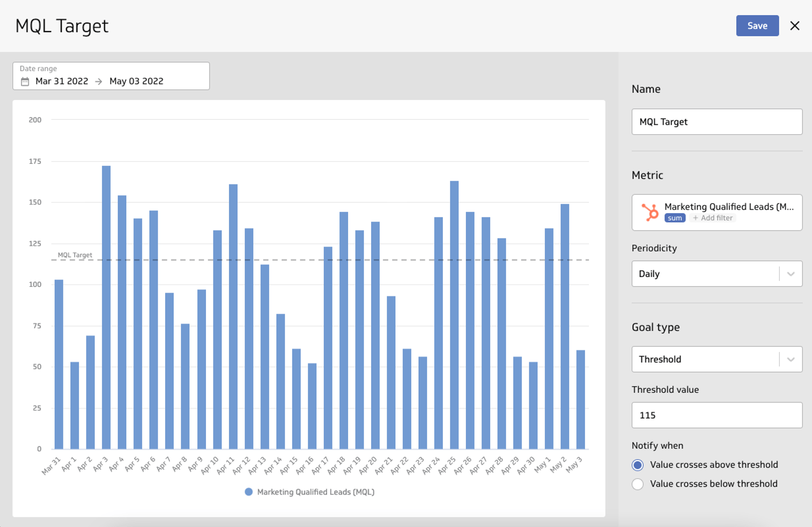812x527 pixels.
Task: Click the start date Mar 31 2022
Action: coord(62,81)
